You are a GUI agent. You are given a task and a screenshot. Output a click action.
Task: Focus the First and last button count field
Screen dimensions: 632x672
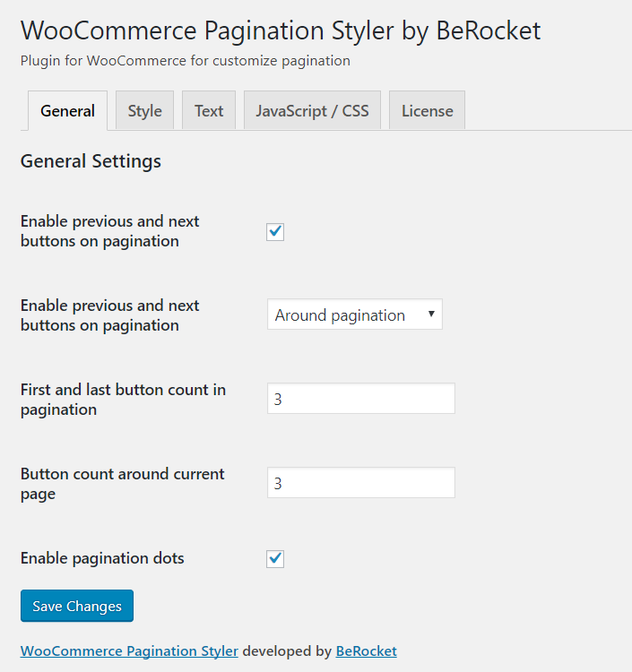click(x=361, y=398)
